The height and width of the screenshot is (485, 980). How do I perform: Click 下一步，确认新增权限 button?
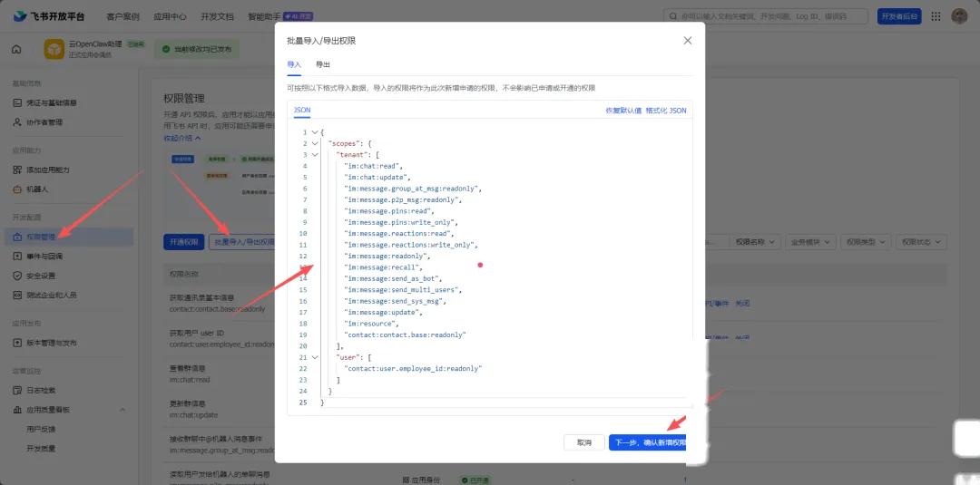coord(648,442)
